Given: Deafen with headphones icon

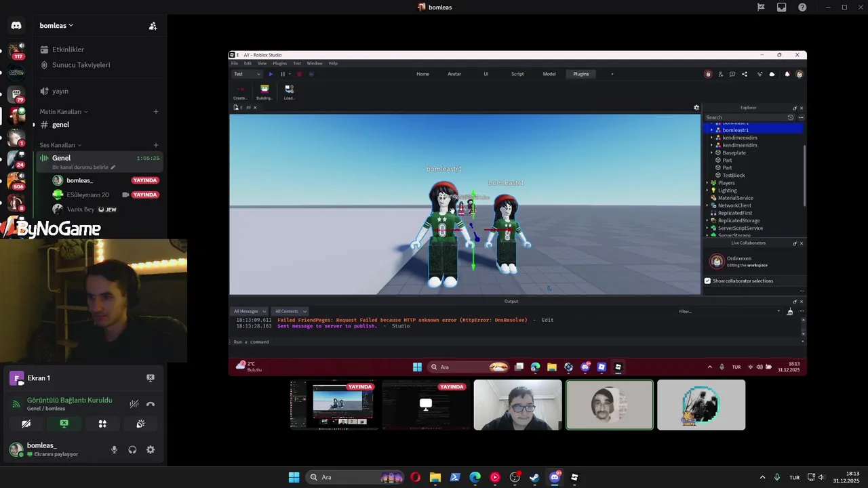Looking at the screenshot, I should [132, 449].
